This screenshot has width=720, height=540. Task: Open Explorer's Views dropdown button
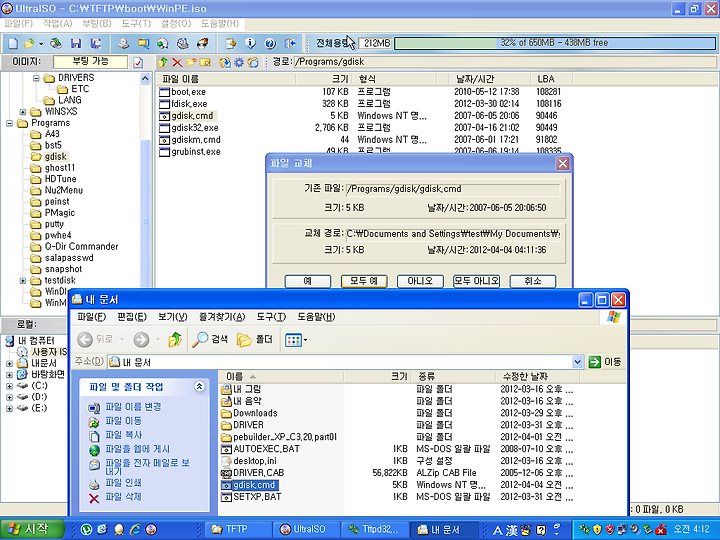click(296, 340)
